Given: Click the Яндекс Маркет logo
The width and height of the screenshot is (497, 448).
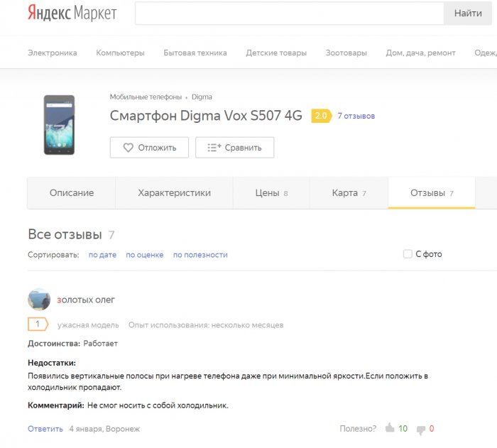Looking at the screenshot, I should pos(72,13).
